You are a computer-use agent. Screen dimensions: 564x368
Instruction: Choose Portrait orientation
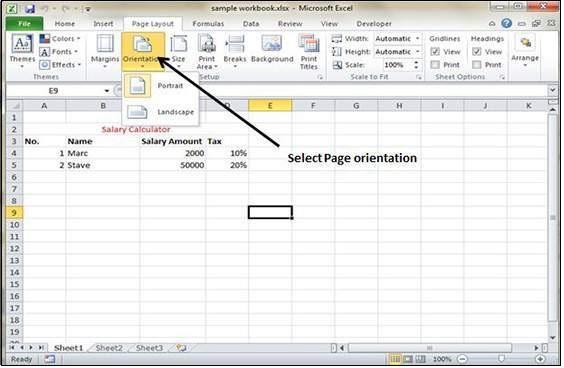point(160,86)
